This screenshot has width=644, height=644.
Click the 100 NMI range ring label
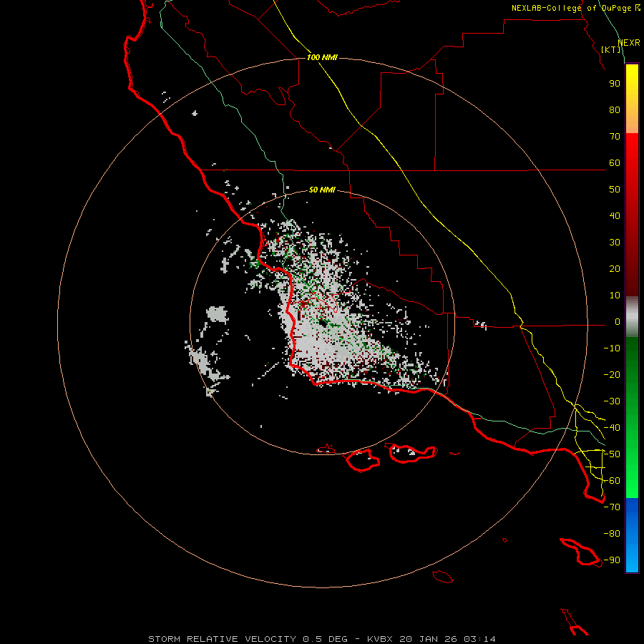(322, 57)
